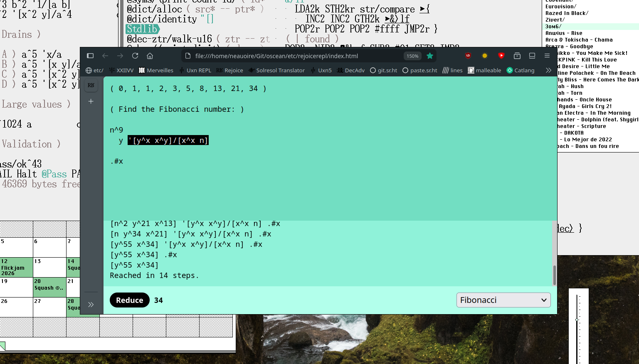Click the bookmark star in the address bar
Screen dimensions: 639x364
430,56
